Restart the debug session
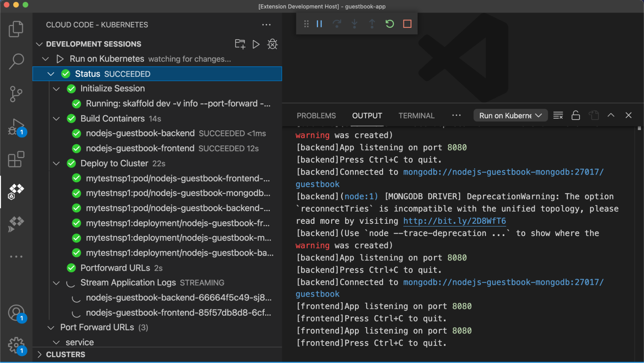This screenshot has height=363, width=644. click(390, 24)
